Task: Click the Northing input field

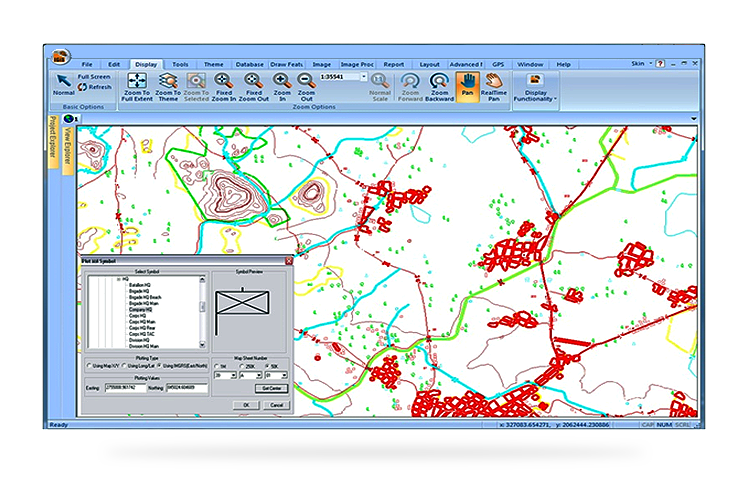Action: click(x=187, y=388)
